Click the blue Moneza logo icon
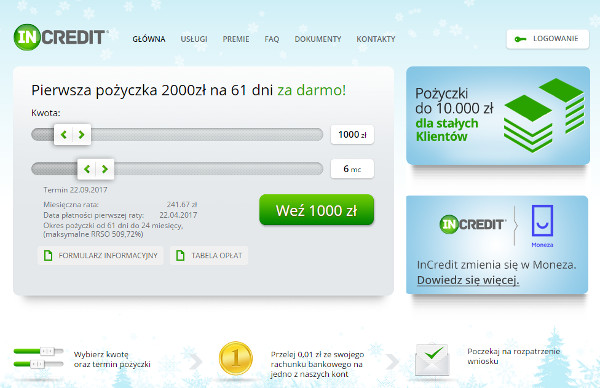600x388 pixels. (542, 221)
